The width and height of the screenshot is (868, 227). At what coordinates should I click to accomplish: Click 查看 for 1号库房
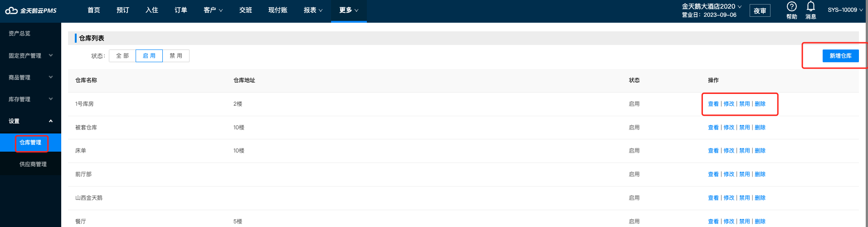pyautogui.click(x=713, y=104)
